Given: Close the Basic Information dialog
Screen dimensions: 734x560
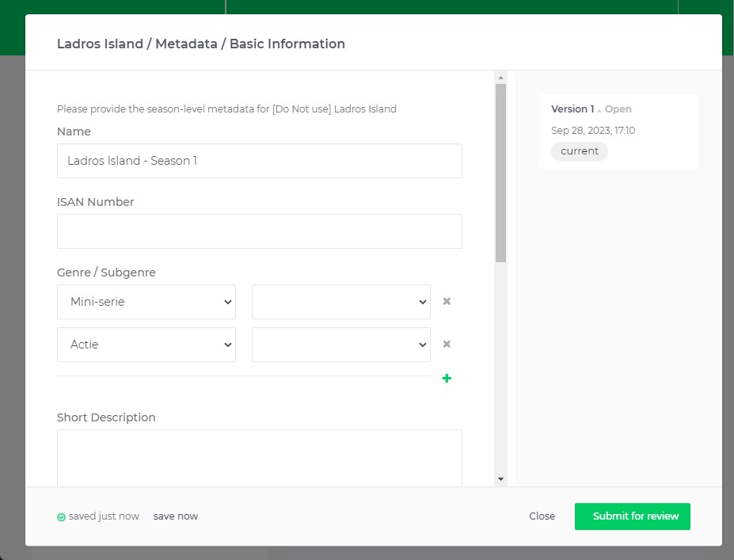Looking at the screenshot, I should 542,516.
